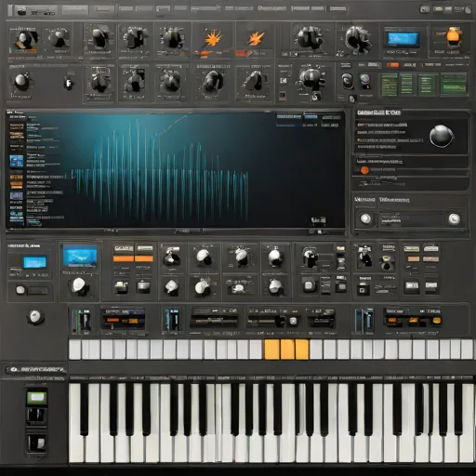Click the rightmost orange button in the bottom-right strip

[436, 320]
